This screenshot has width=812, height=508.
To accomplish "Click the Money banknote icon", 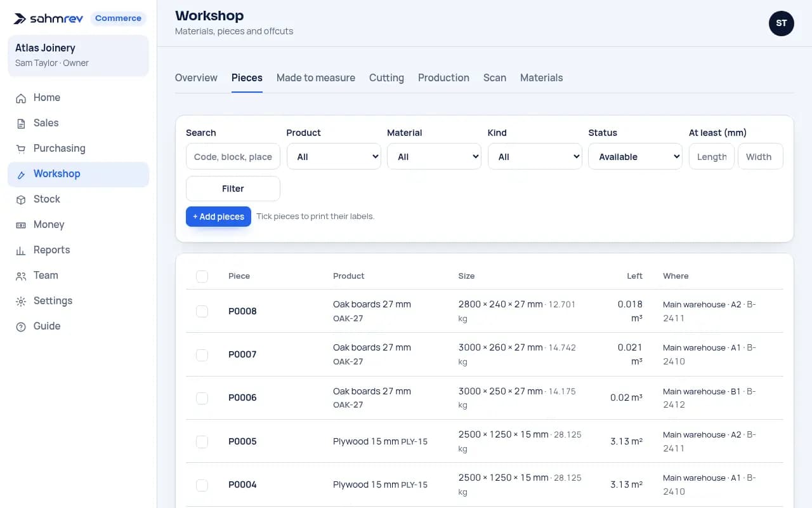I will tap(21, 225).
